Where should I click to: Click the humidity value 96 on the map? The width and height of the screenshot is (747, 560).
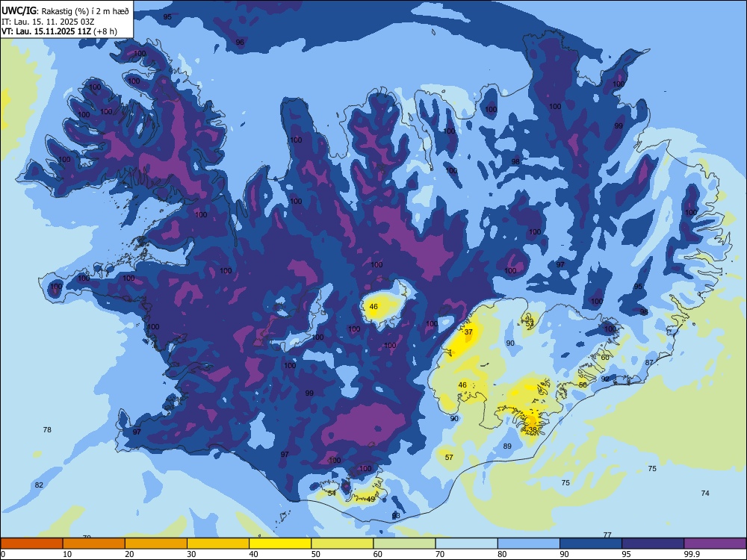pyautogui.click(x=240, y=42)
